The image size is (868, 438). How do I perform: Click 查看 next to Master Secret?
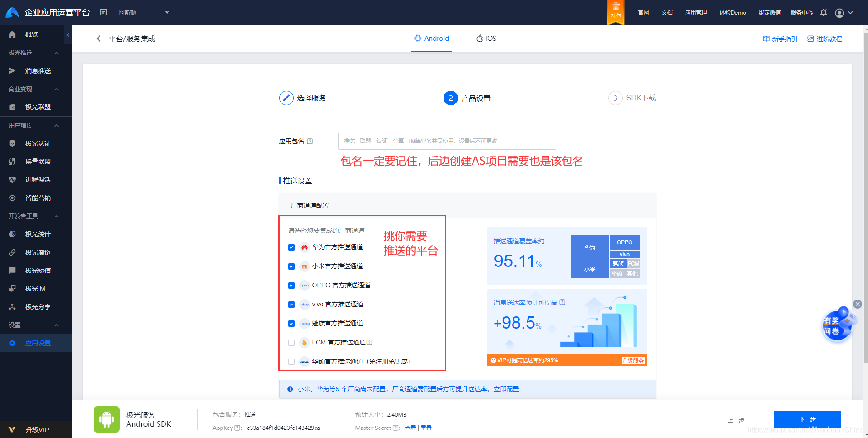pyautogui.click(x=410, y=428)
